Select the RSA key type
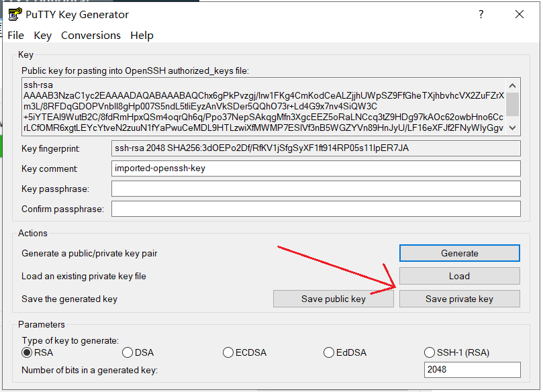The image size is (543, 392). (x=38, y=352)
